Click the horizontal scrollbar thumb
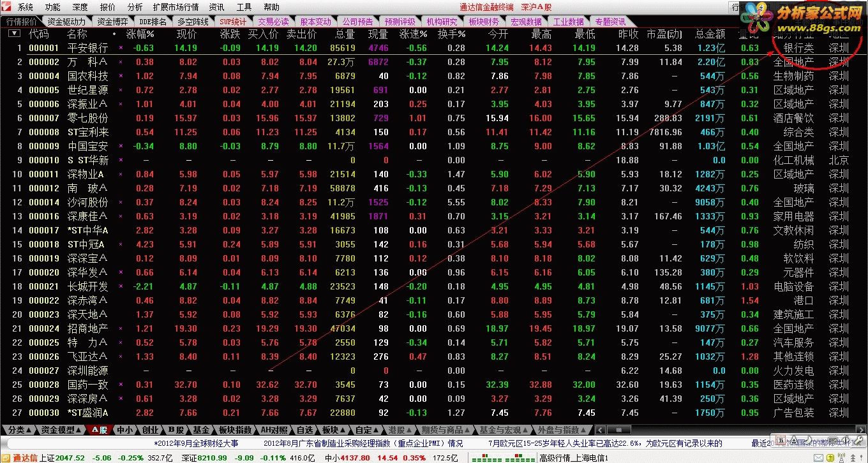This screenshot has width=868, height=463. coord(618,430)
